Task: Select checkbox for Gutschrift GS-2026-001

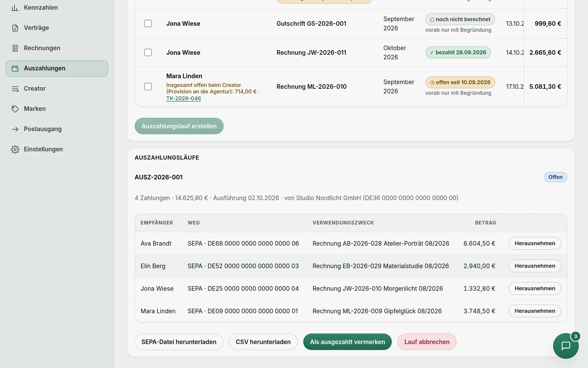Action: point(148,24)
